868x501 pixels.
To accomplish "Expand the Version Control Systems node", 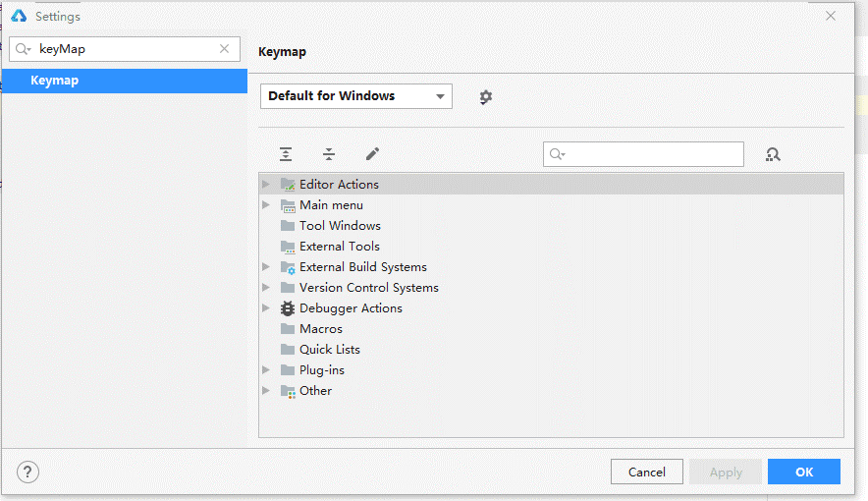I will click(266, 287).
